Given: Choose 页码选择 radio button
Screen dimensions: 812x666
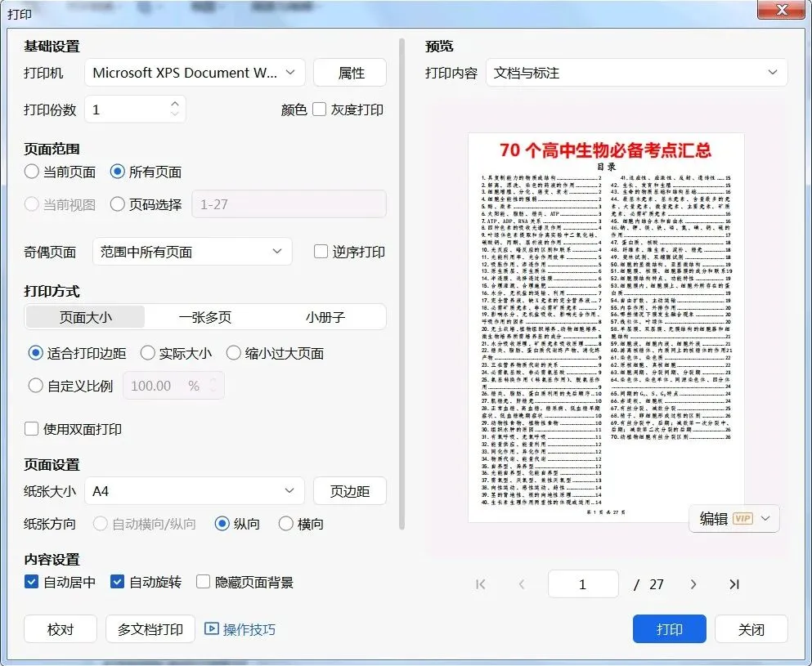Looking at the screenshot, I should click(x=118, y=204).
